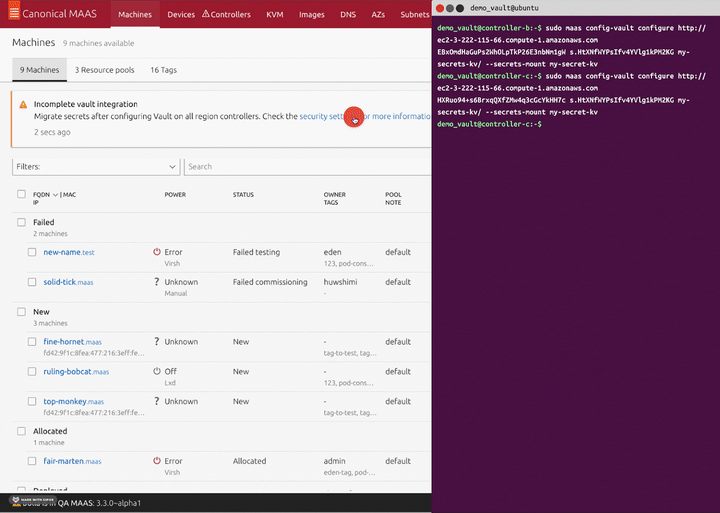Click unknown power icon for solid-tick.maas
The width and height of the screenshot is (720, 513).
click(157, 282)
